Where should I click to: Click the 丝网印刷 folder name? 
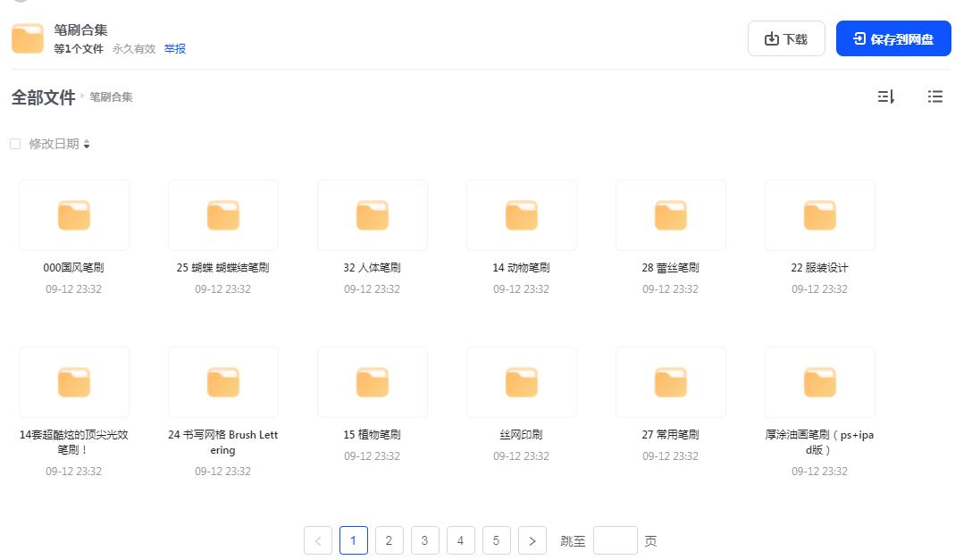[522, 435]
